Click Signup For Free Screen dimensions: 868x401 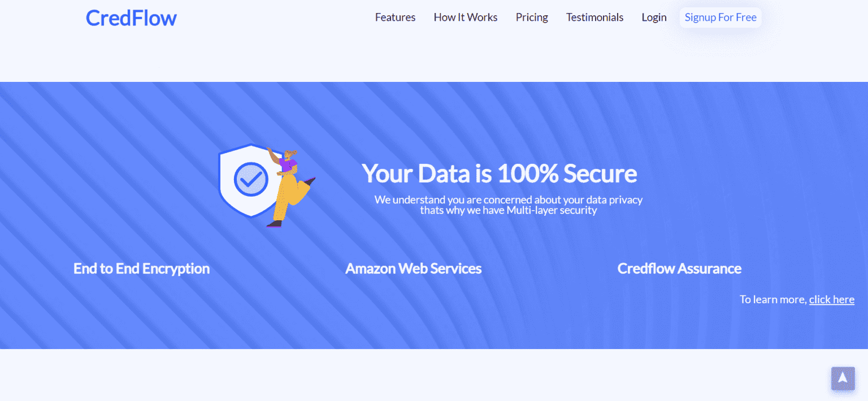coord(720,17)
